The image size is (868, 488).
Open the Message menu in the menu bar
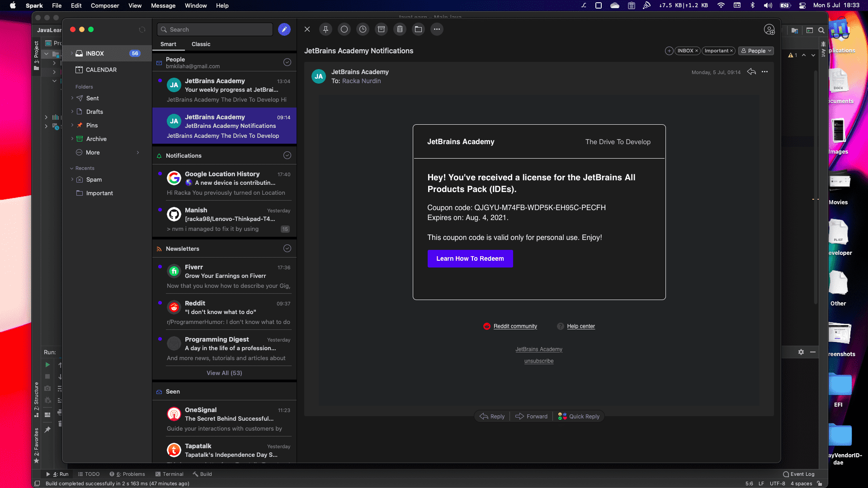click(x=163, y=5)
